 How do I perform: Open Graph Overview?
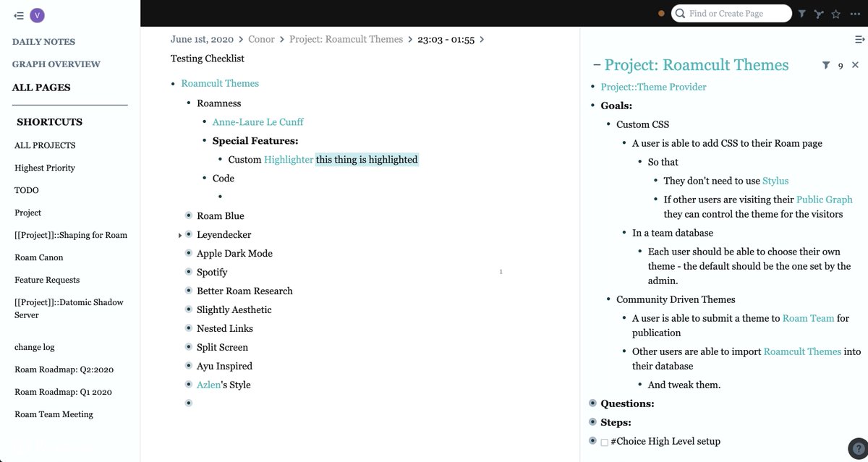pos(56,64)
